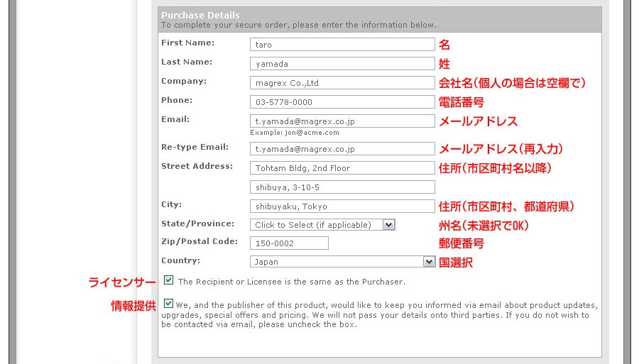Click the 'Zip/Postal Code:' label

point(200,241)
